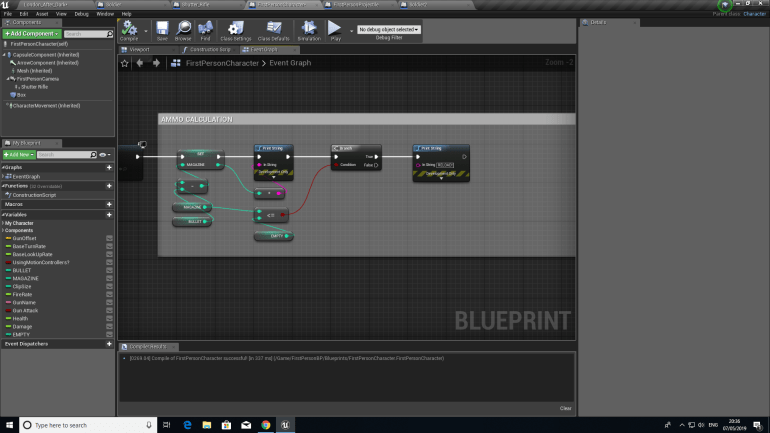The height and width of the screenshot is (433, 770).
Task: Open the Add New dropdown in My Blueprint
Action: pyautogui.click(x=19, y=155)
